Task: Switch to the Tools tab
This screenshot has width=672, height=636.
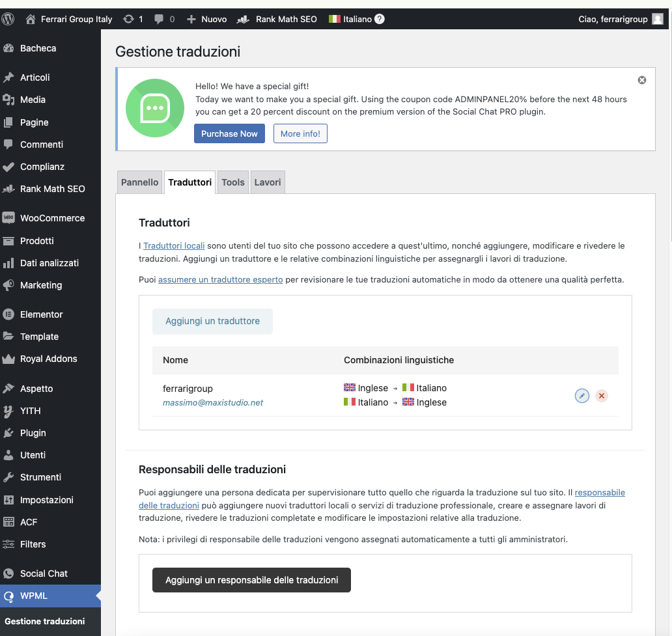Action: click(x=232, y=182)
